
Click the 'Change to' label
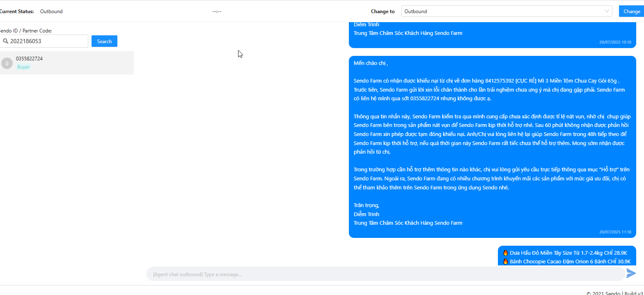(x=383, y=12)
